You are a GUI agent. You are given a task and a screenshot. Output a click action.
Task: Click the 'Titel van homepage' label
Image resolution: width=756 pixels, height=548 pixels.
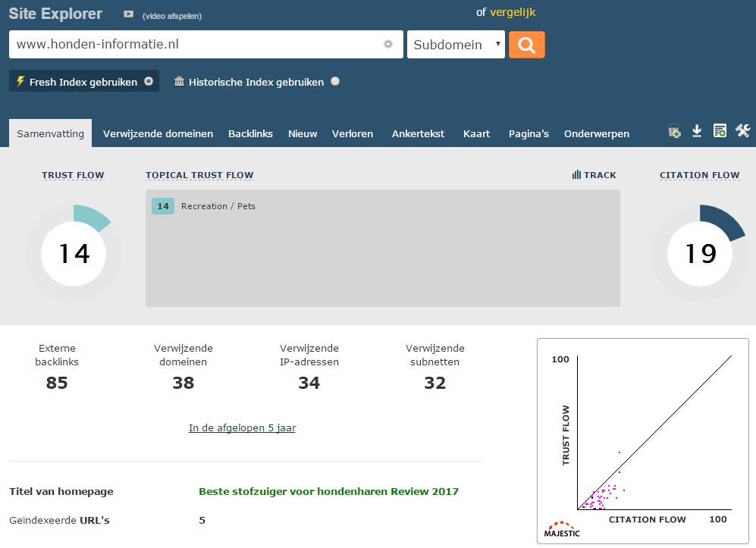pyautogui.click(x=61, y=491)
